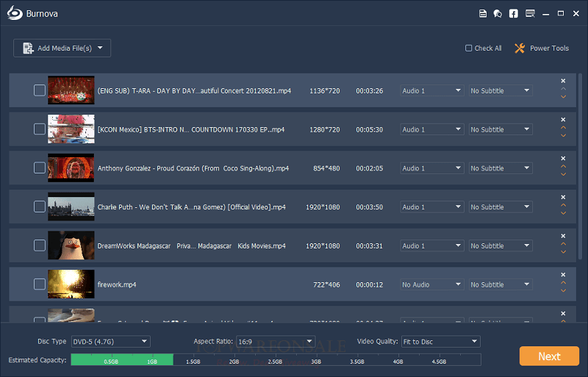Move the KCON Mexico BTS video down
Image resolution: width=588 pixels, height=377 pixels.
point(563,135)
